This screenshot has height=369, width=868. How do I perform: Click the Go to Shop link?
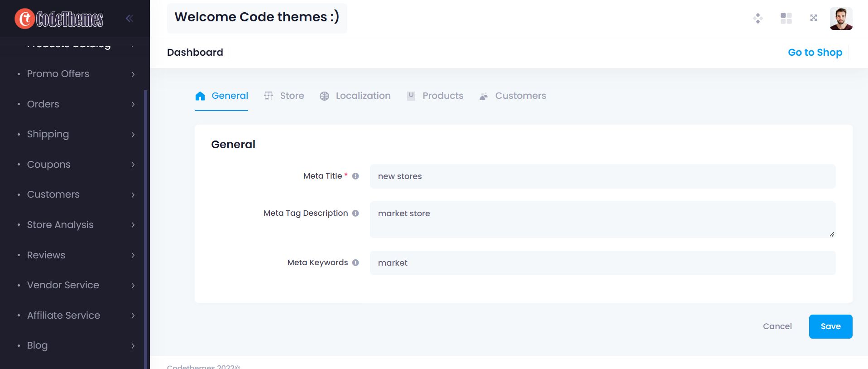pos(815,53)
